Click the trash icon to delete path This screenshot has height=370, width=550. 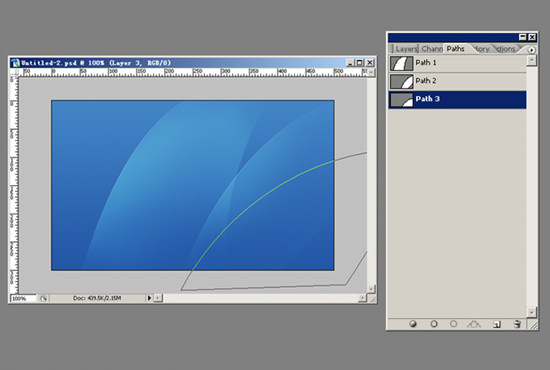(517, 324)
